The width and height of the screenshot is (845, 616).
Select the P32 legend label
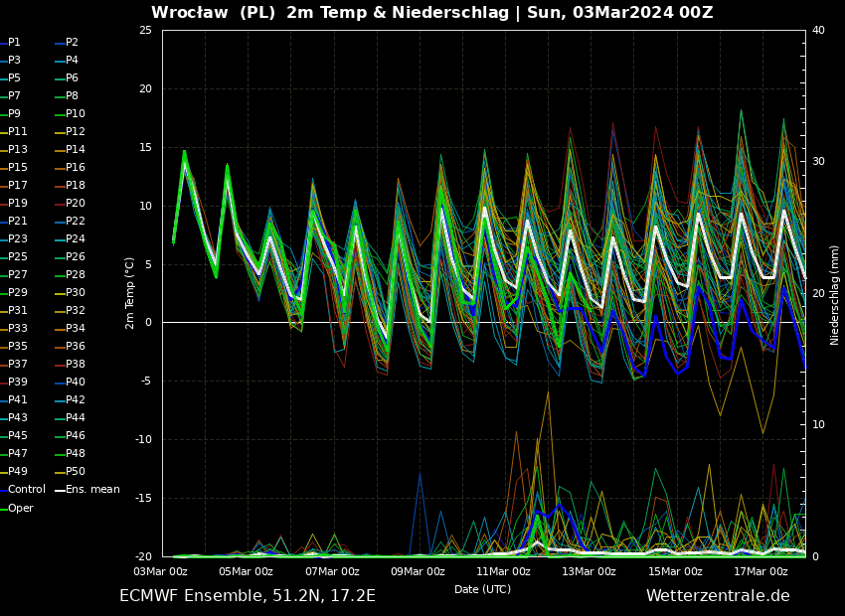click(75, 310)
